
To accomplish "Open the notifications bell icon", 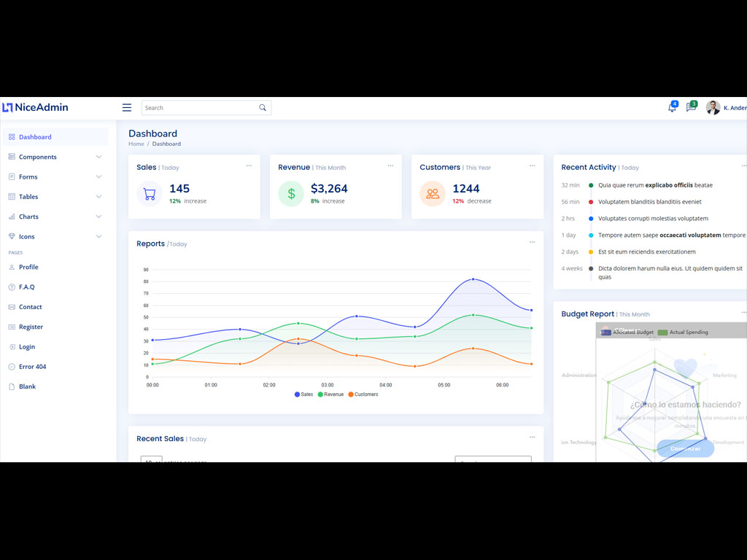I will 672,108.
